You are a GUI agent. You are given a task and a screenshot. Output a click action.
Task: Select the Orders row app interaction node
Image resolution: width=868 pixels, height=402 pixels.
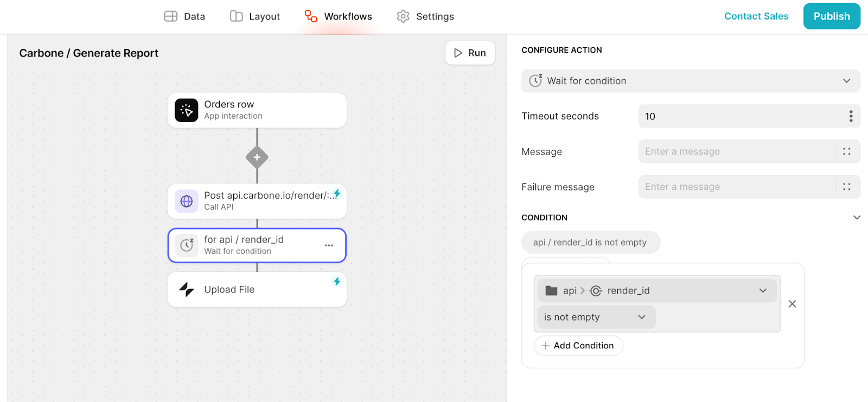point(257,110)
